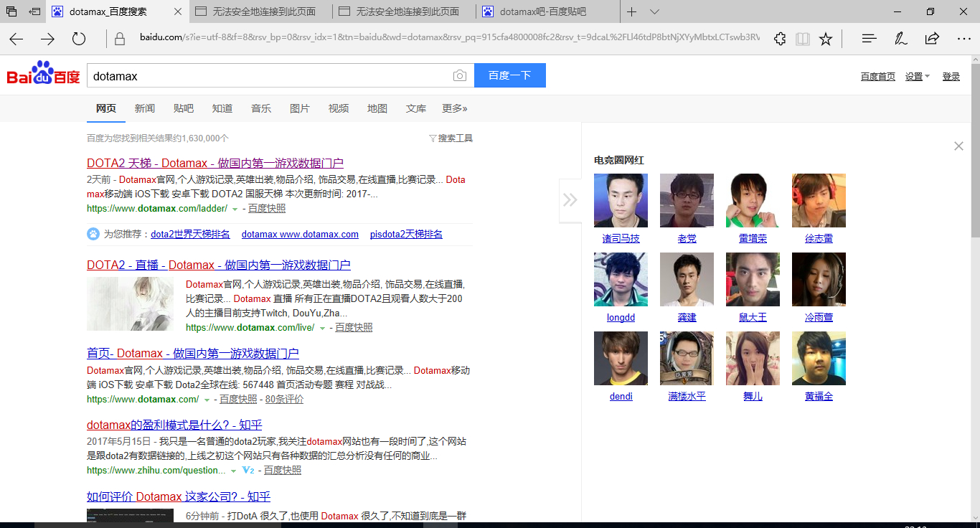
Task: Switch to reading view with book icon
Action: click(x=803, y=39)
